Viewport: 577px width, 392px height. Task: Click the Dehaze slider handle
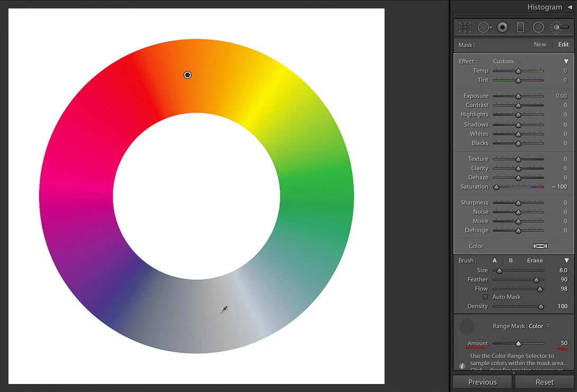click(x=518, y=178)
